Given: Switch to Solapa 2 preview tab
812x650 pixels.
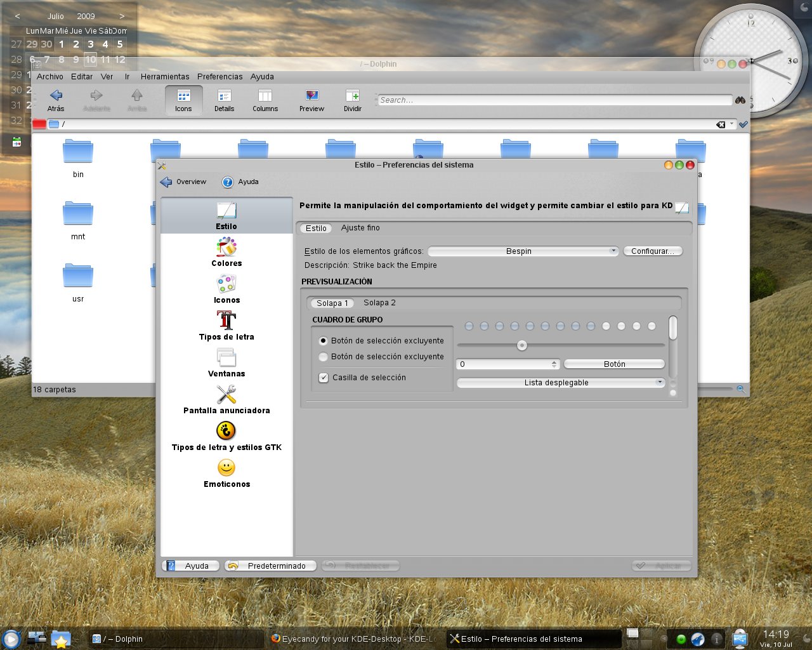Looking at the screenshot, I should [379, 303].
